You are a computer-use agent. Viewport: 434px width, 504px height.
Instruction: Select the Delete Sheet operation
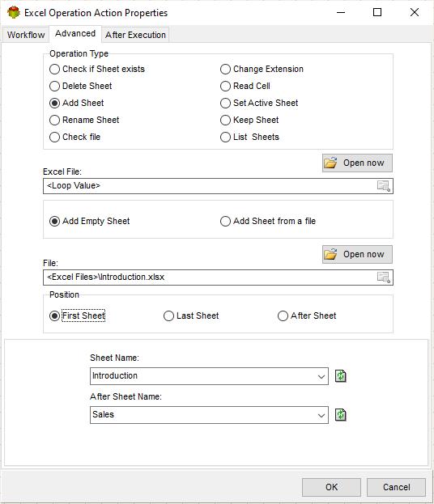click(80, 86)
